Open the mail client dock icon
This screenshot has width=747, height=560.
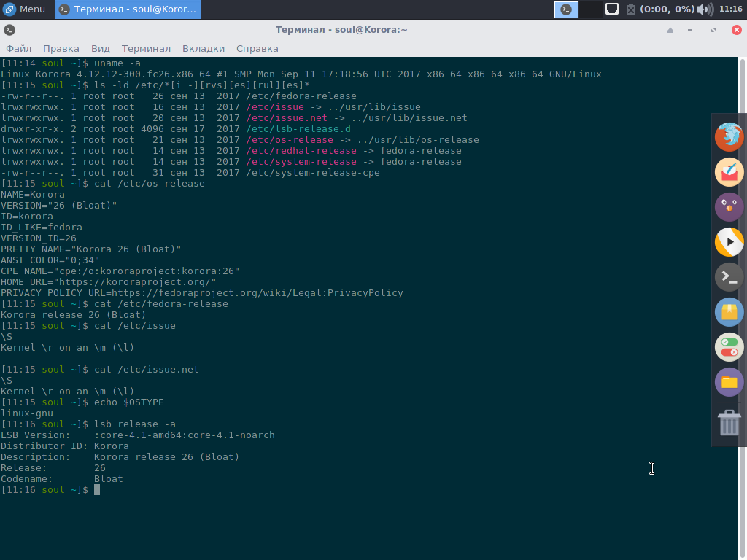729,172
